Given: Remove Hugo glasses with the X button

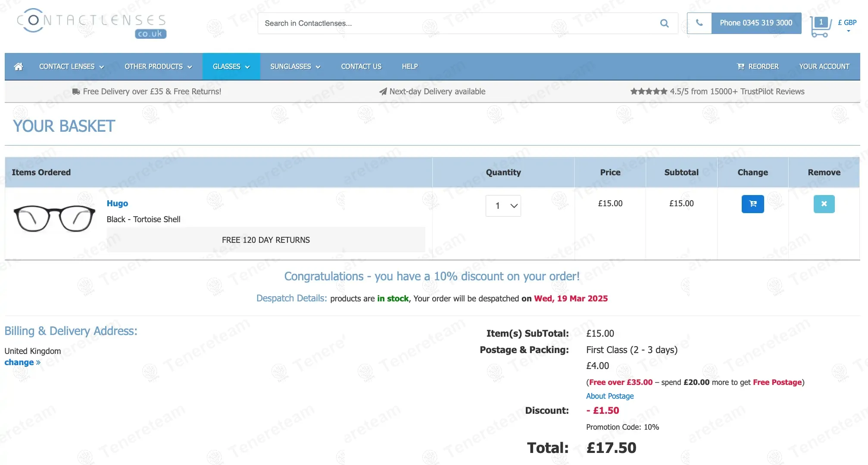Looking at the screenshot, I should pos(824,204).
